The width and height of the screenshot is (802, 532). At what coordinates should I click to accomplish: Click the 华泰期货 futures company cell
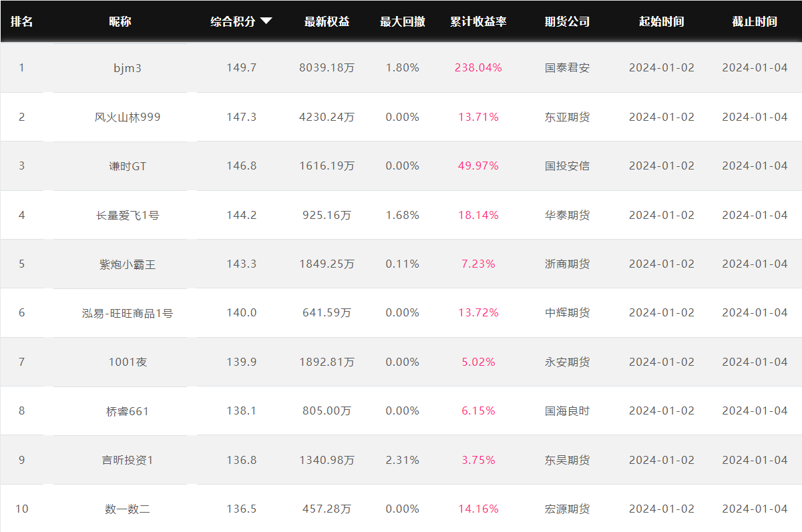[x=568, y=215]
